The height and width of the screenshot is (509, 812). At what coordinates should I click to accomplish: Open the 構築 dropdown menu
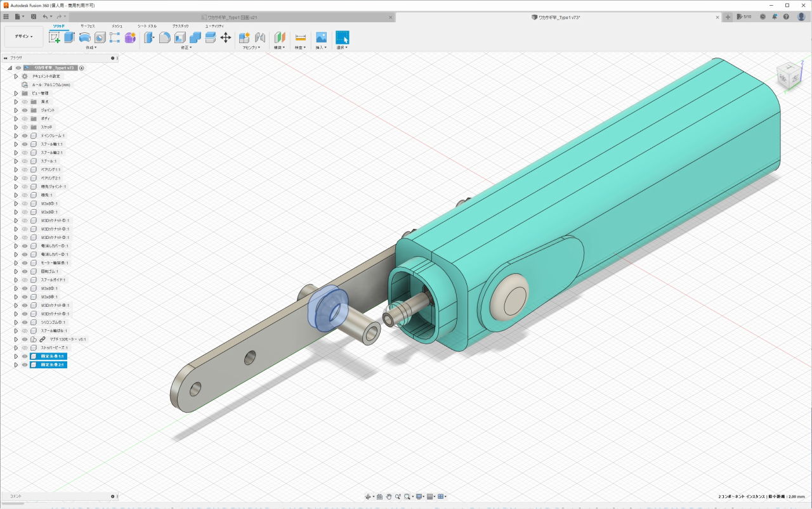tap(280, 48)
